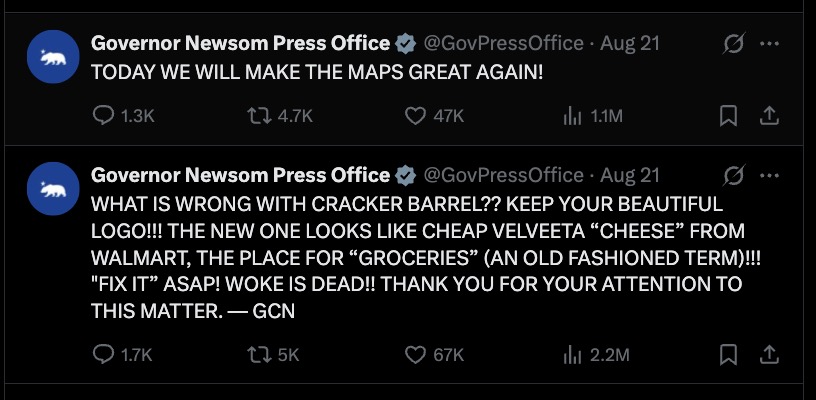This screenshot has height=400, width=816.
Task: Share the MAPS GREAT AGAIN tweet
Action: point(769,116)
